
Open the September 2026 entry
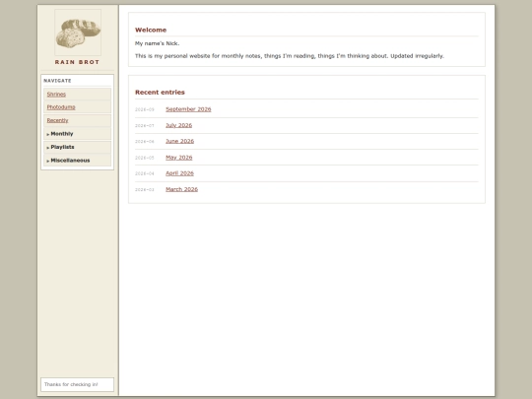click(188, 109)
